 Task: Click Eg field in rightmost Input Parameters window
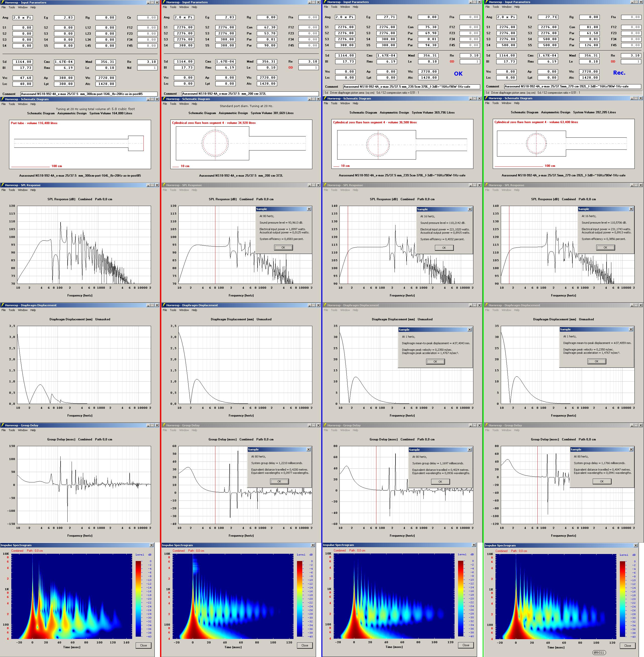(x=548, y=17)
